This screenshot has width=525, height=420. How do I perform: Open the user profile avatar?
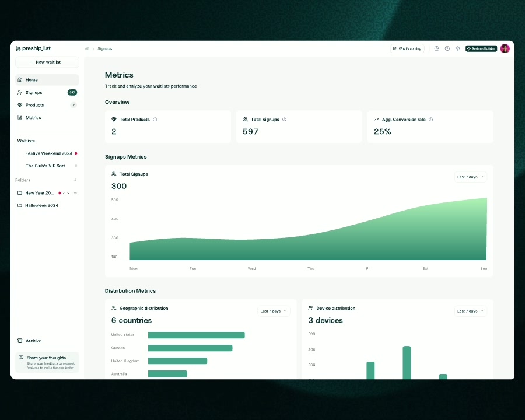(505, 48)
